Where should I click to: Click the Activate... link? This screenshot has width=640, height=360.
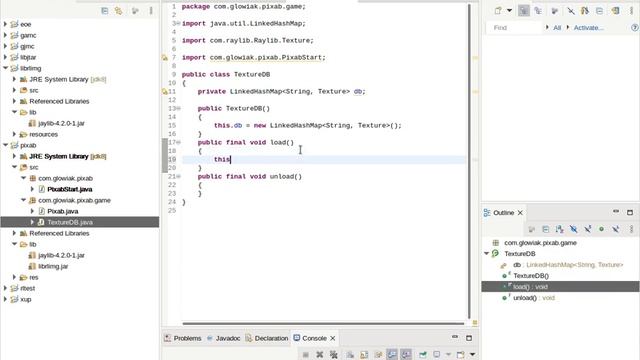588,28
